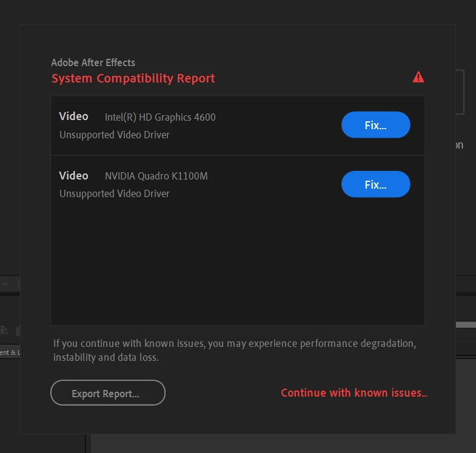Select the Intel(R) HD Graphics 4600 text
The width and height of the screenshot is (476, 453).
coord(160,117)
